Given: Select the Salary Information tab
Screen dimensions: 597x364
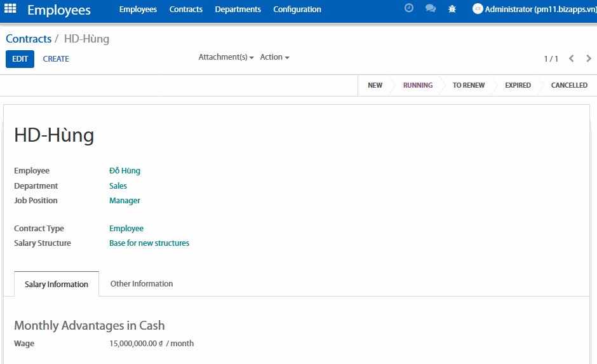Looking at the screenshot, I should pyautogui.click(x=57, y=284).
